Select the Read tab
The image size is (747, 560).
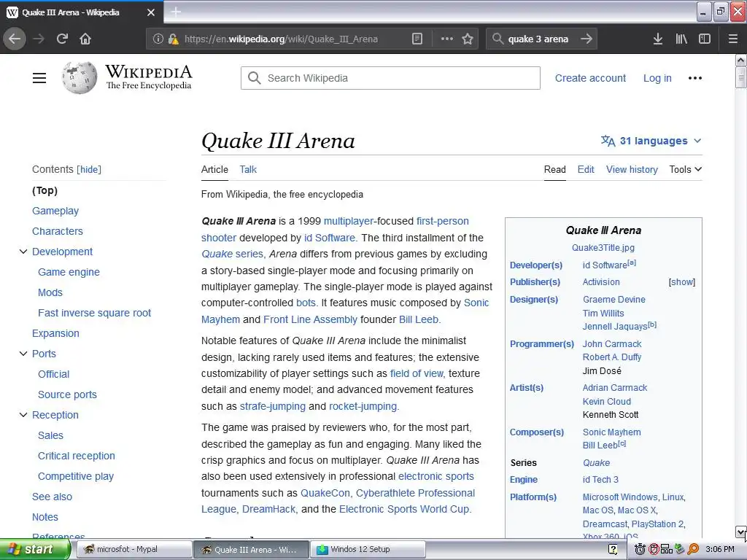[x=555, y=169]
